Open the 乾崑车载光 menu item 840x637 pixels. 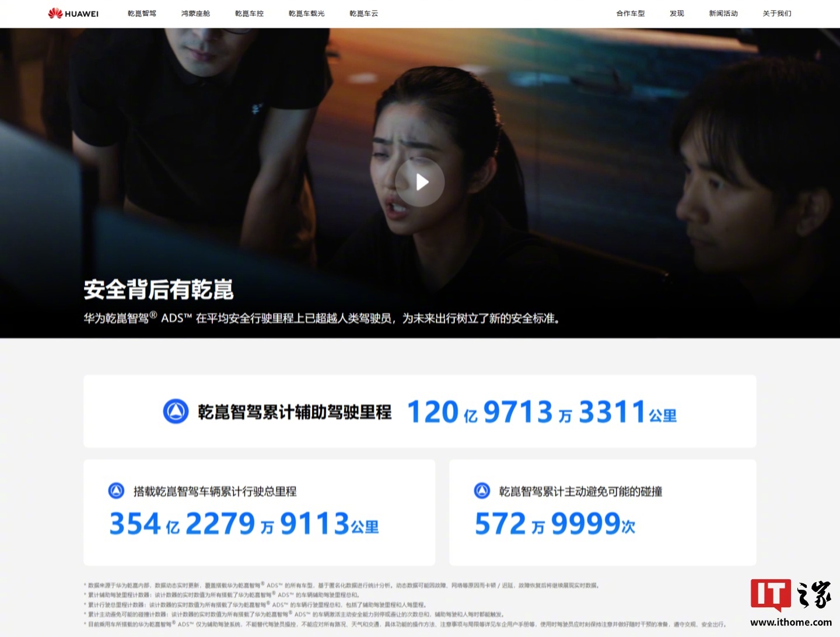click(x=306, y=13)
